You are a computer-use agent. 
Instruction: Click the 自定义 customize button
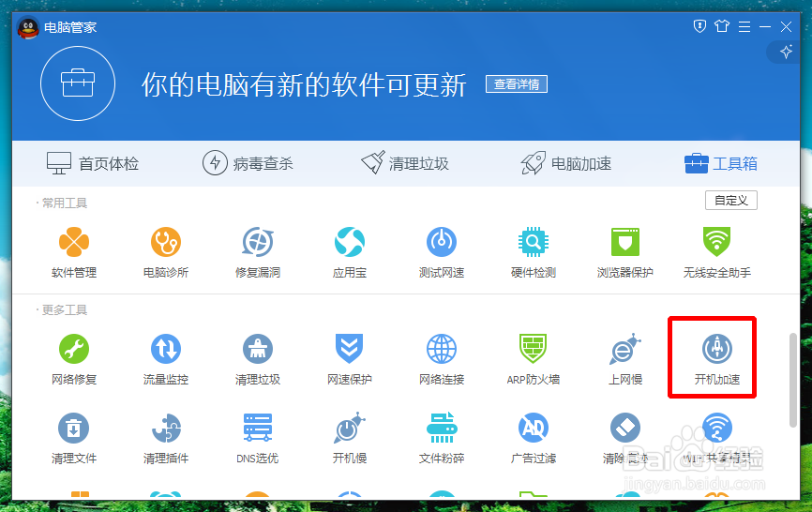point(731,201)
